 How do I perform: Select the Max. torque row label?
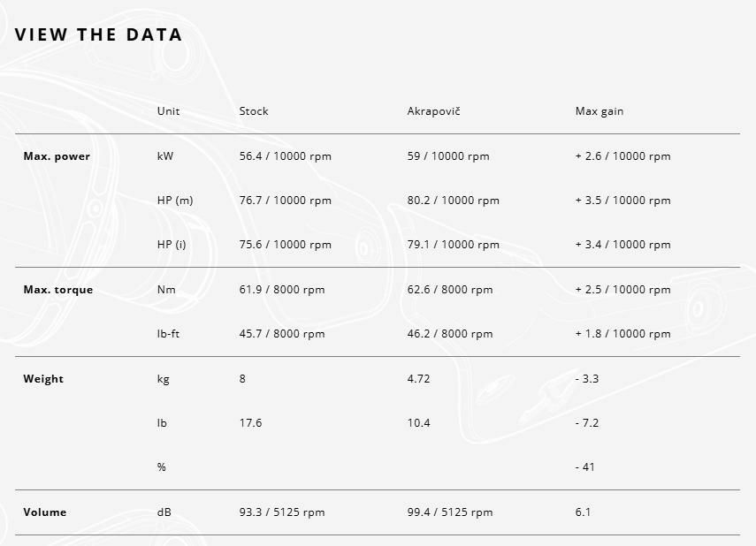[57, 290]
